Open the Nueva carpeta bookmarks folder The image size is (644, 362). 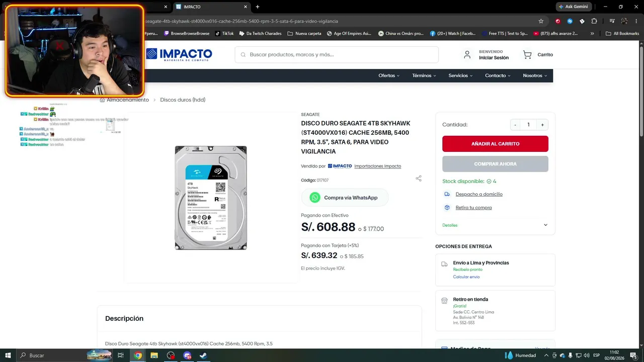pyautogui.click(x=304, y=34)
